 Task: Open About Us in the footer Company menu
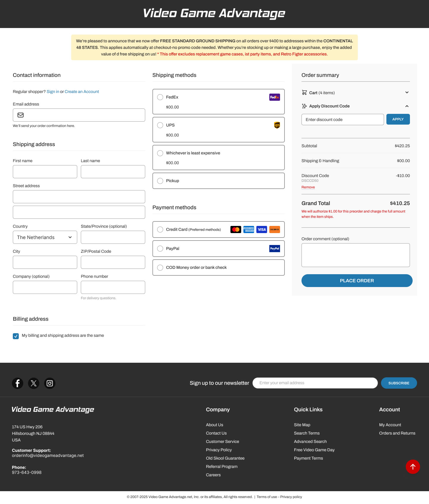click(x=214, y=425)
